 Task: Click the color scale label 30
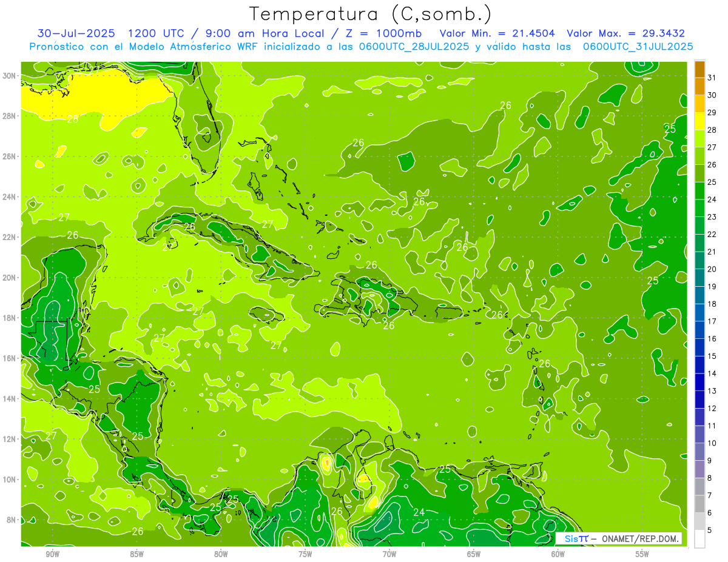712,95
